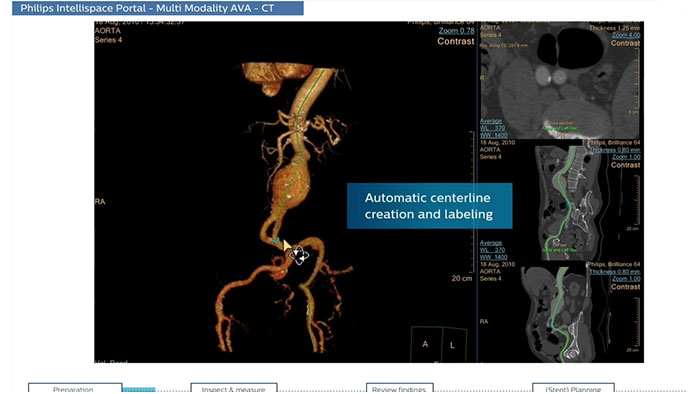Click the RA label in the bottom curved view
This screenshot has width=700, height=394.
[484, 321]
